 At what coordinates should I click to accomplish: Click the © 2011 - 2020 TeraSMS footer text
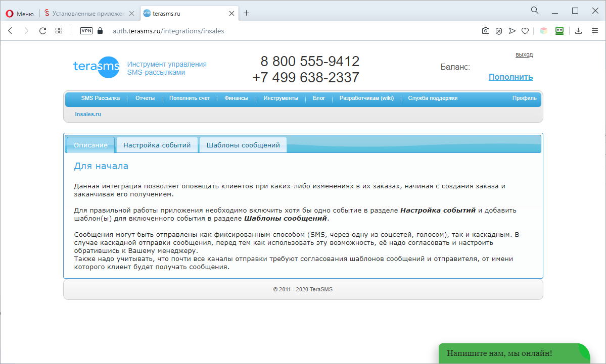pos(303,289)
